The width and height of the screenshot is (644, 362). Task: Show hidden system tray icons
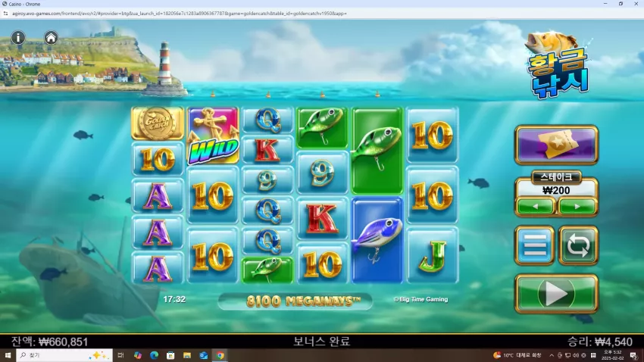[552, 355]
